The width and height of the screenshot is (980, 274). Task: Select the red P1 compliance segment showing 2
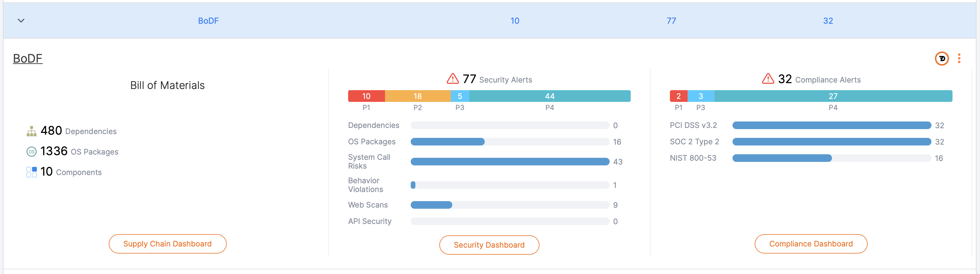(678, 96)
